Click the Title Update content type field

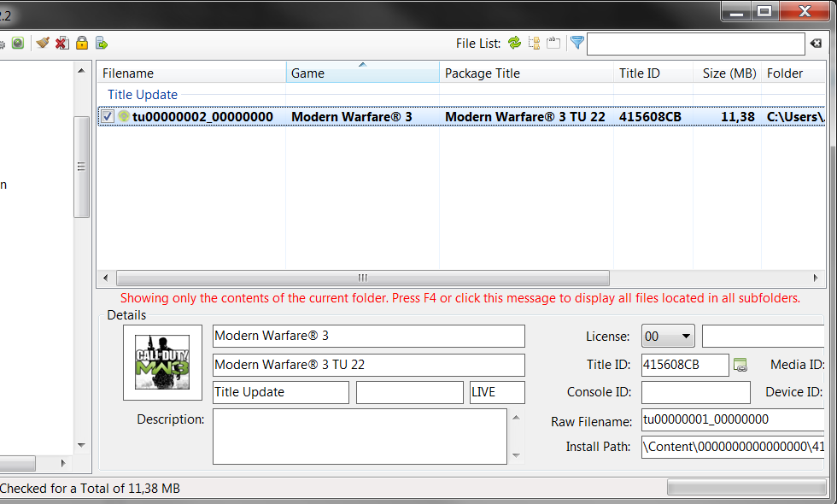point(281,392)
